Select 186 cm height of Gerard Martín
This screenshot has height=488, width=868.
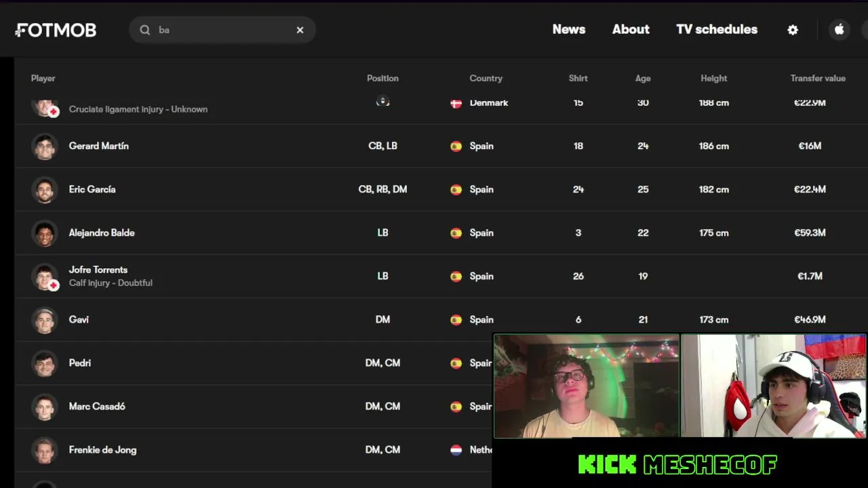(714, 146)
